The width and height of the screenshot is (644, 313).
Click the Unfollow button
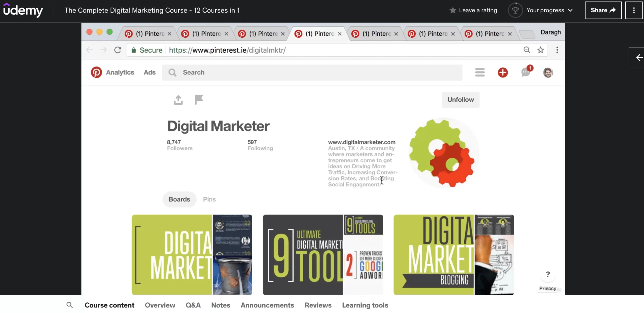coord(460,100)
